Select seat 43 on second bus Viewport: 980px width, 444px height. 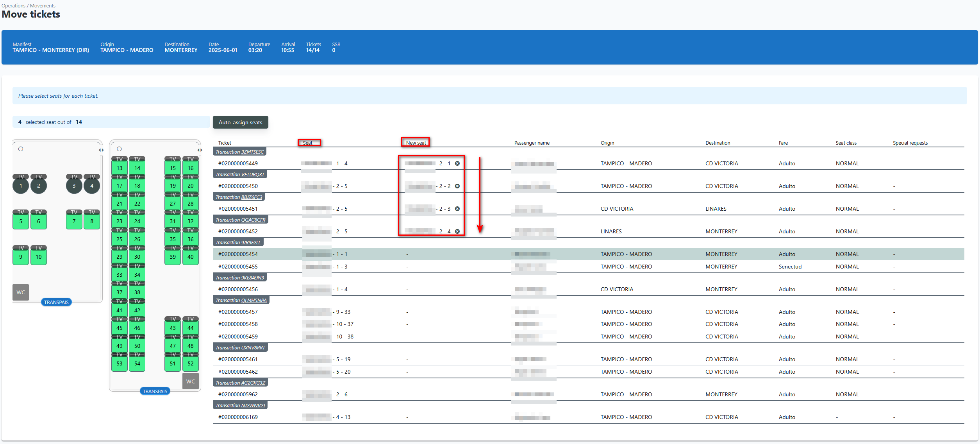(x=173, y=328)
